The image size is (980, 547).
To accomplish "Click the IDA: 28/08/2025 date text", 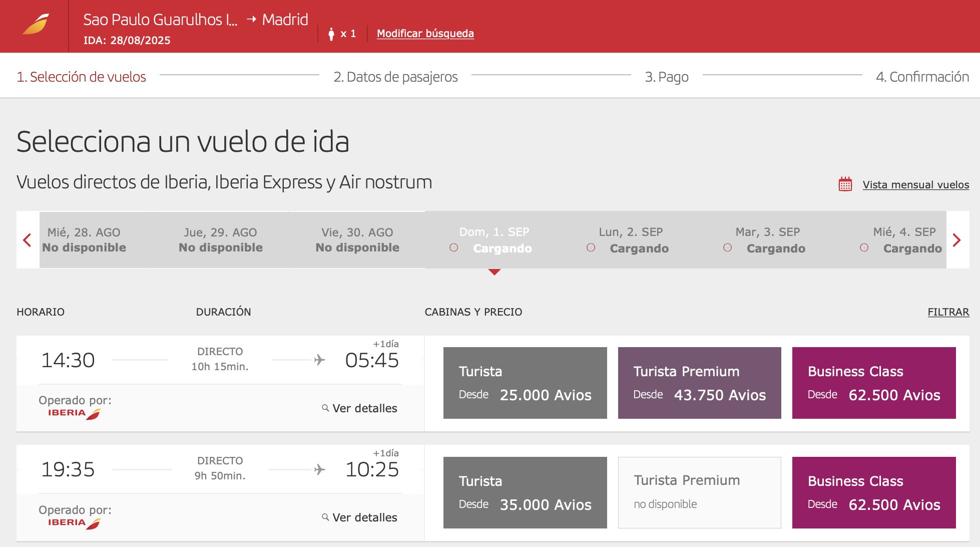I will pos(127,41).
